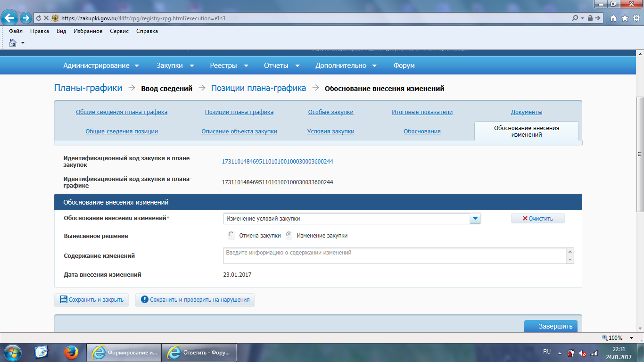The image size is (644, 362).
Task: Click the browser Tools gear icon
Action: [636, 18]
